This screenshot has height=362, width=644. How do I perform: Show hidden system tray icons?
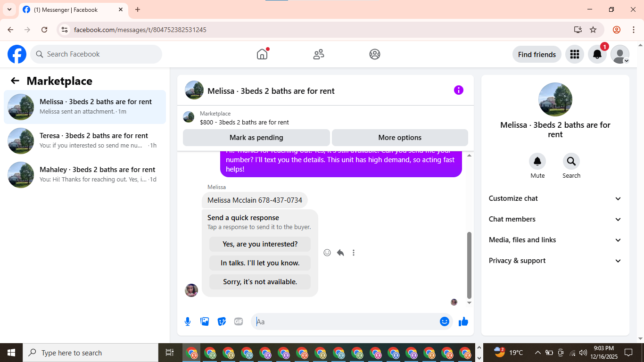click(x=537, y=353)
